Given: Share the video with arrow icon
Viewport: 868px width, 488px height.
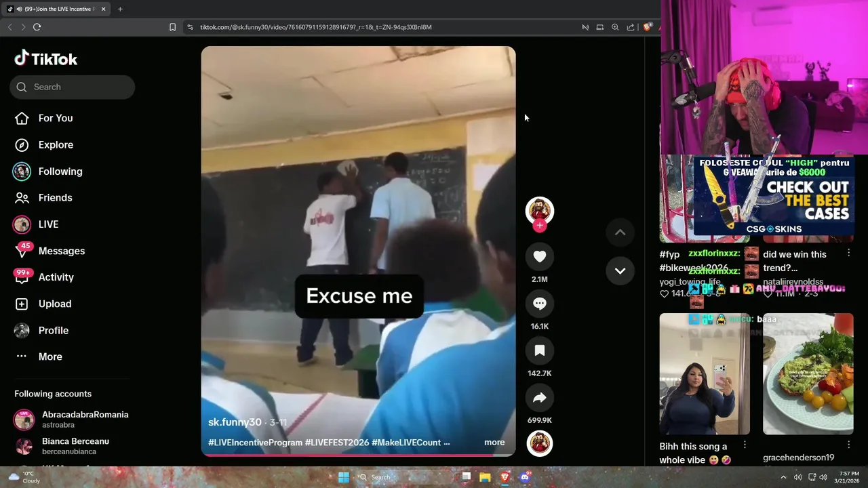Looking at the screenshot, I should pos(540,398).
